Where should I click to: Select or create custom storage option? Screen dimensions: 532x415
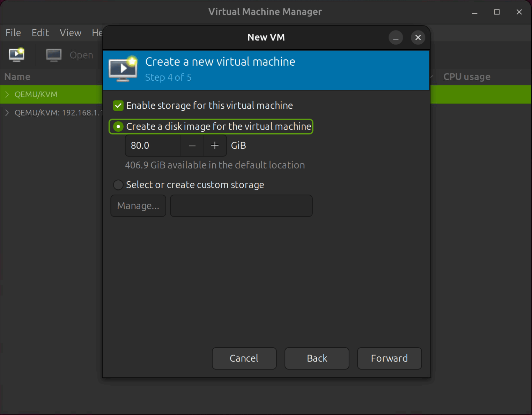[118, 185]
